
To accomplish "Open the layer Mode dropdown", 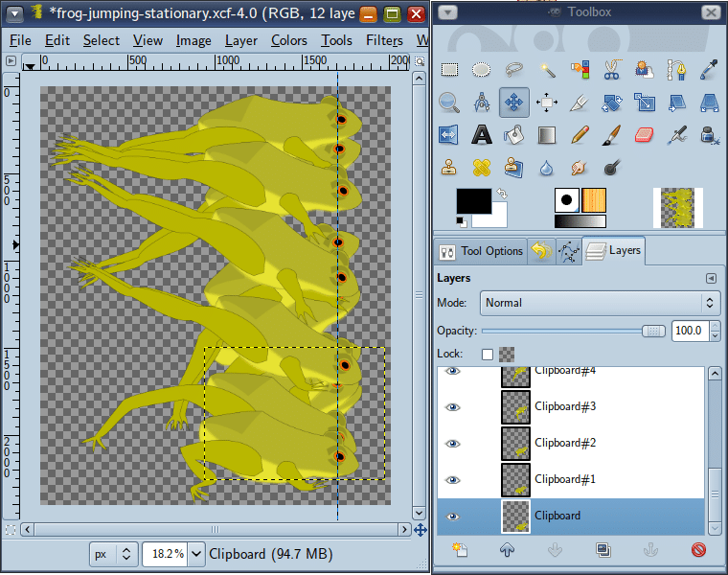I will 600,303.
